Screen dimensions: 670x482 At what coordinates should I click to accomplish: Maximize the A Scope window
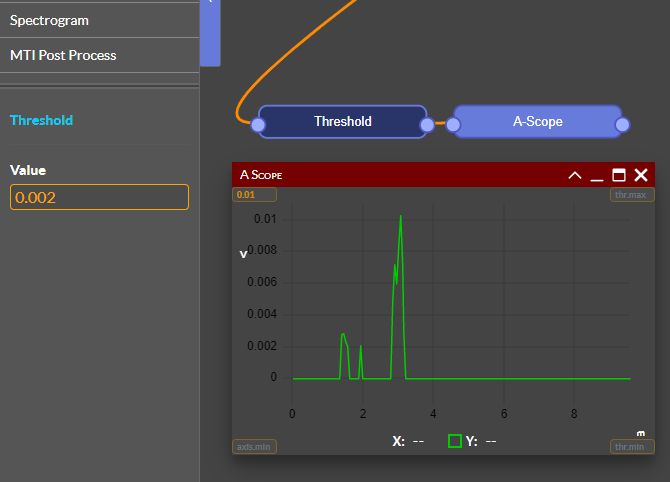(619, 175)
